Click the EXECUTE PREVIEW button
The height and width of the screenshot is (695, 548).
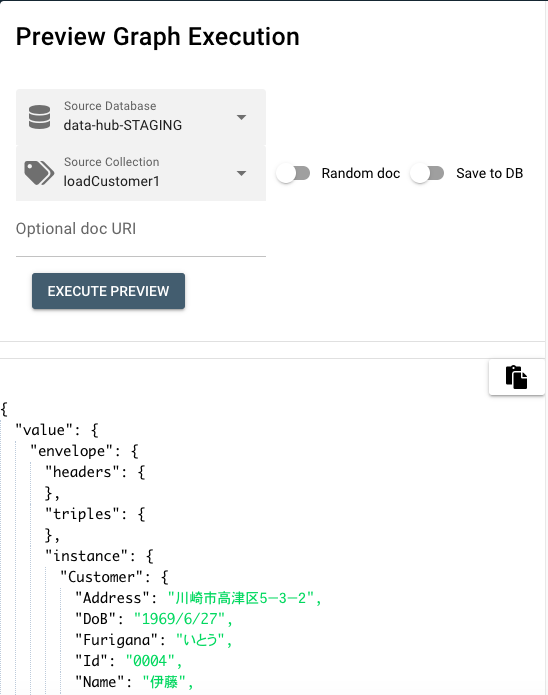click(108, 291)
